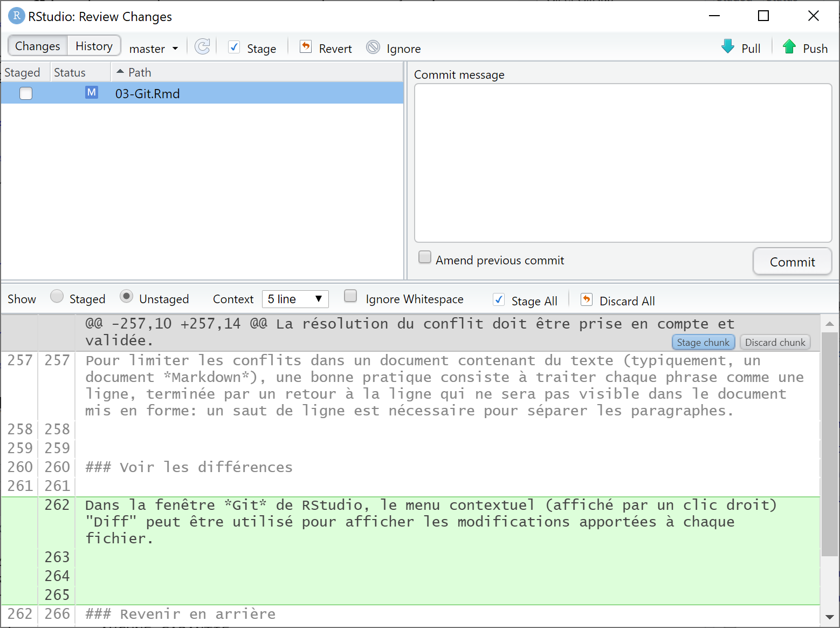
Task: Click the Revert icon in the toolbar
Action: pos(306,47)
